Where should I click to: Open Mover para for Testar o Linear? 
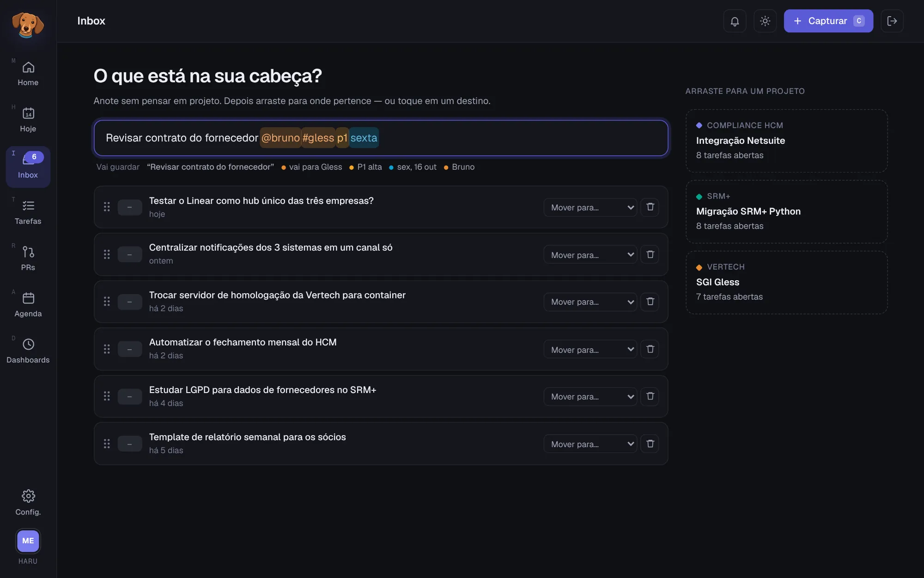point(590,207)
